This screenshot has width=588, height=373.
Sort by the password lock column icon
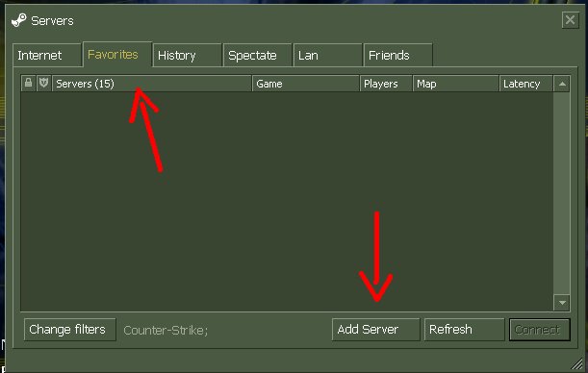pyautogui.click(x=29, y=83)
